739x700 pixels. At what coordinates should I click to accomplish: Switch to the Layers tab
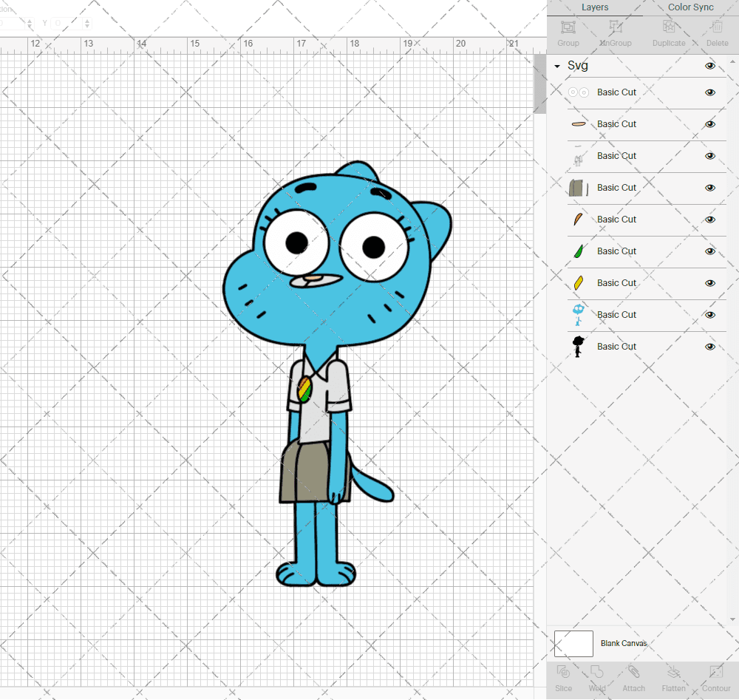click(x=595, y=7)
